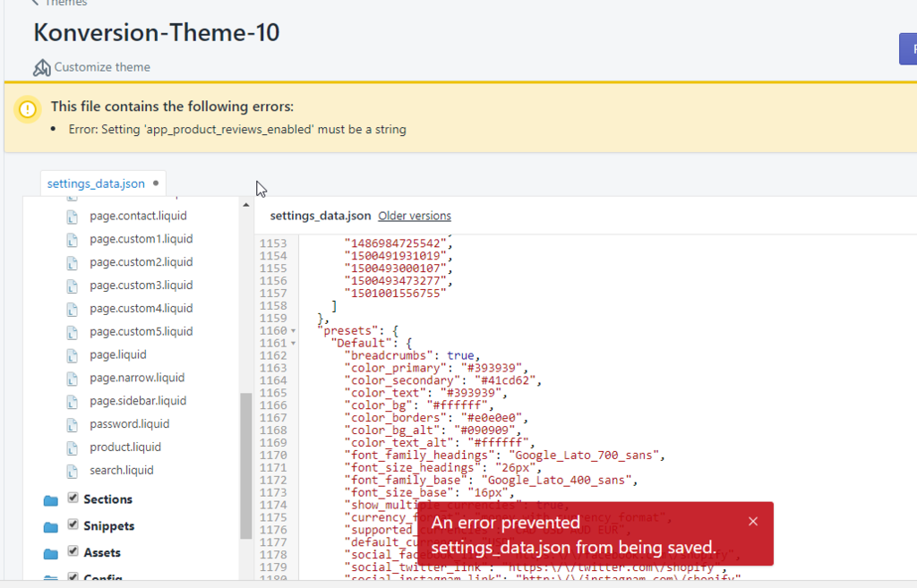Click the yellow warning icon in error banner

pos(28,108)
